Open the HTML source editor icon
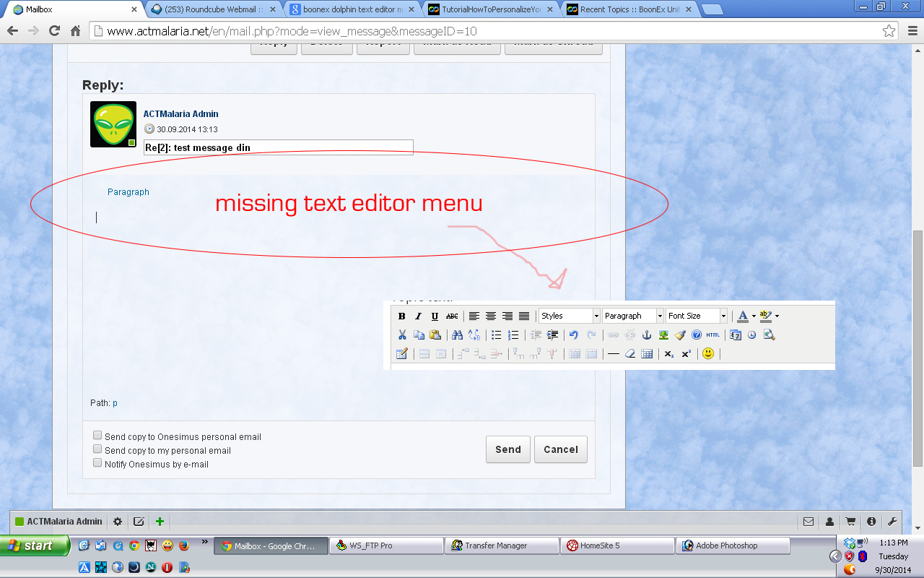This screenshot has height=578, width=924. click(713, 335)
